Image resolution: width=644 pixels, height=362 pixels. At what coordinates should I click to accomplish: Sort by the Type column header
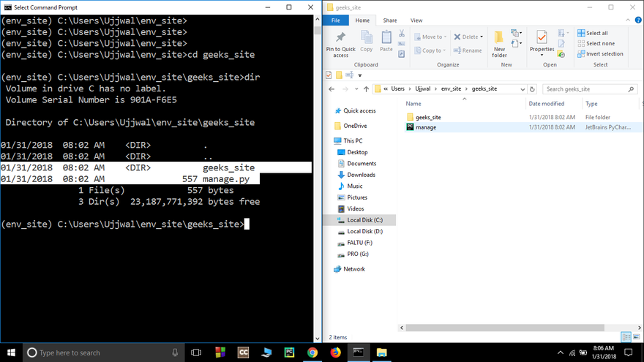pos(591,103)
